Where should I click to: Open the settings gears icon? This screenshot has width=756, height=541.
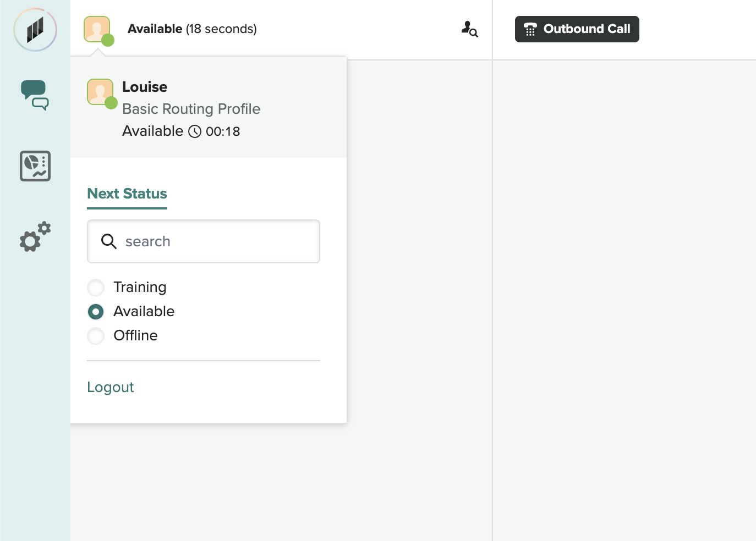(x=35, y=237)
